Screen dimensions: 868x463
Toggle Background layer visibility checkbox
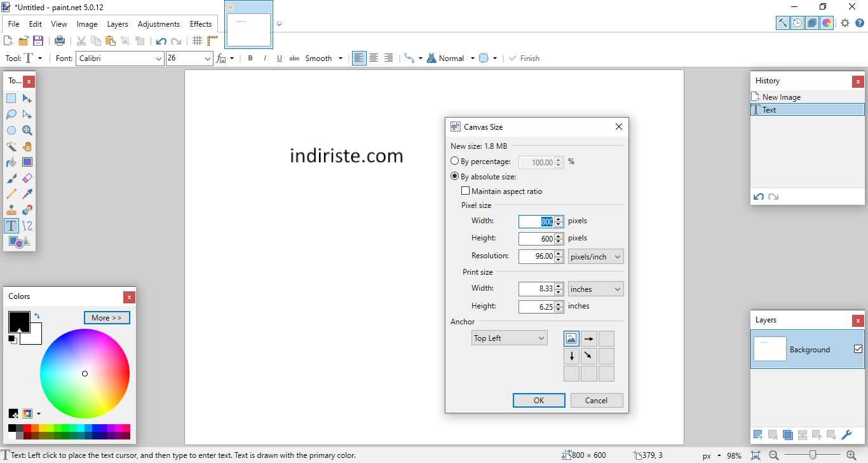(x=858, y=349)
